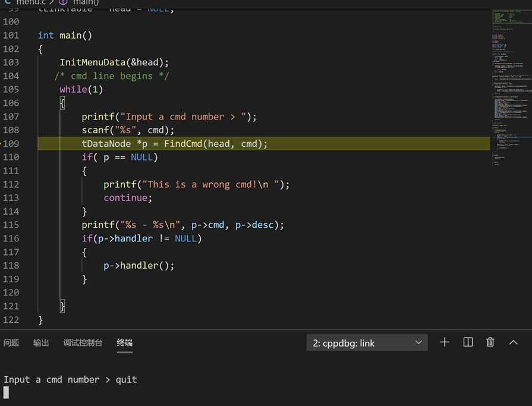532x406 pixels.
Task: Click 'p->handler();' on line 118
Action: pos(138,266)
